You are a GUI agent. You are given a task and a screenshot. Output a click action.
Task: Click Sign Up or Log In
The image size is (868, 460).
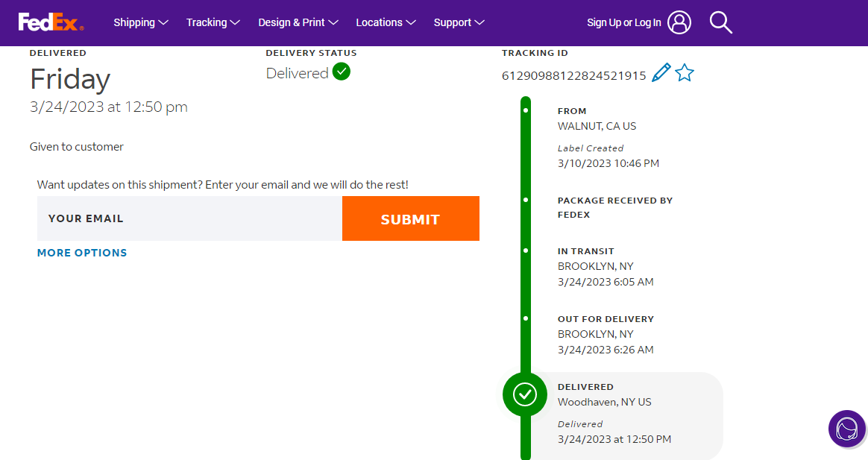pyautogui.click(x=623, y=22)
